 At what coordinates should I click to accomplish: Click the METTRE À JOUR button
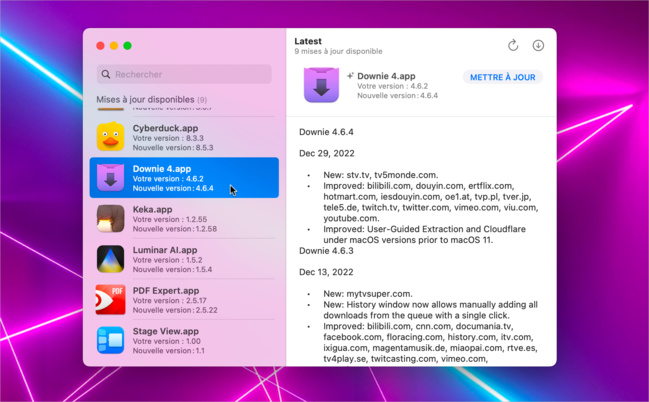click(502, 77)
